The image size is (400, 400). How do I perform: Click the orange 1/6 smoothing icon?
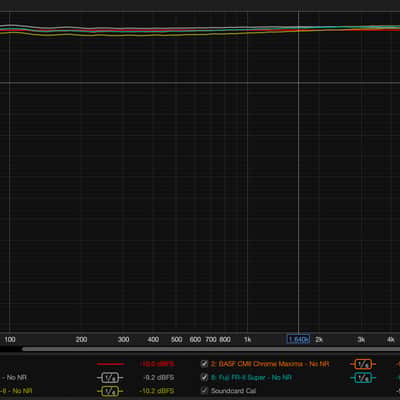tap(363, 364)
